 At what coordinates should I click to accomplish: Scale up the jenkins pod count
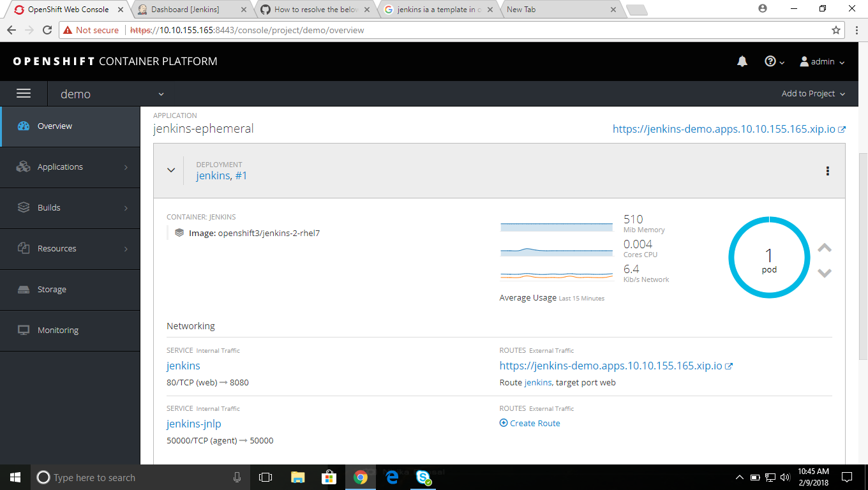tap(824, 248)
